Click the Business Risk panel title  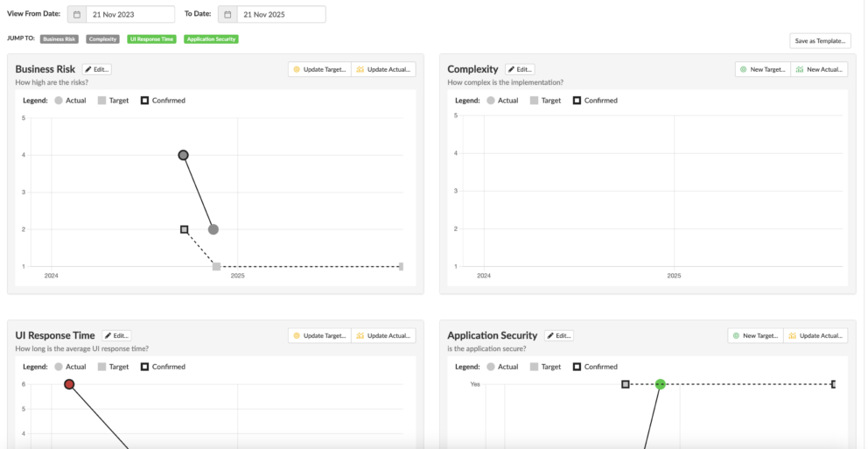pyautogui.click(x=45, y=69)
